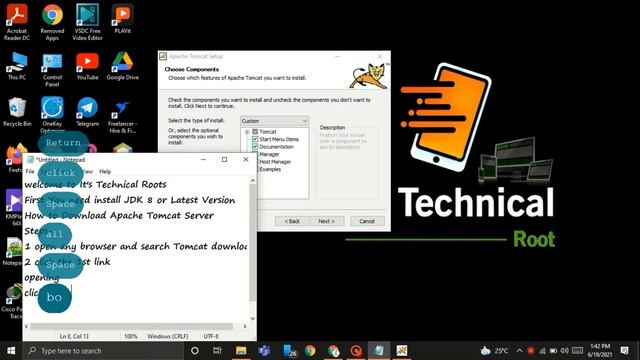Open the 25°C weather widget in the tray
Image resolution: width=640 pixels, height=360 pixels.
[495, 351]
